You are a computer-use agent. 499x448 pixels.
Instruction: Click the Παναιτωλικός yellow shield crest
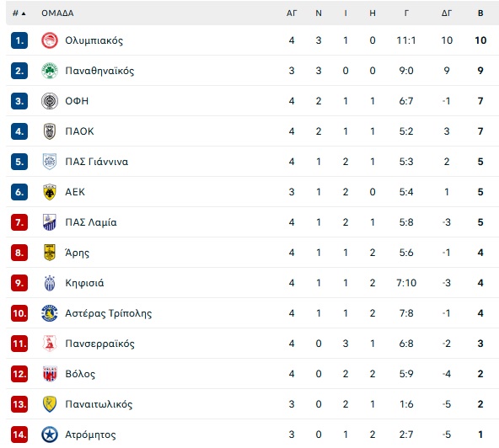50,404
